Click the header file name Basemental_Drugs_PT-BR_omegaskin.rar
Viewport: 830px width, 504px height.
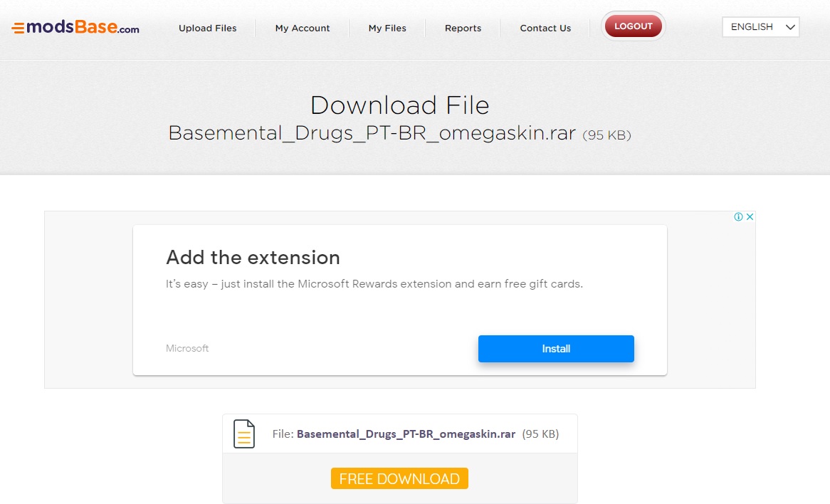click(372, 133)
